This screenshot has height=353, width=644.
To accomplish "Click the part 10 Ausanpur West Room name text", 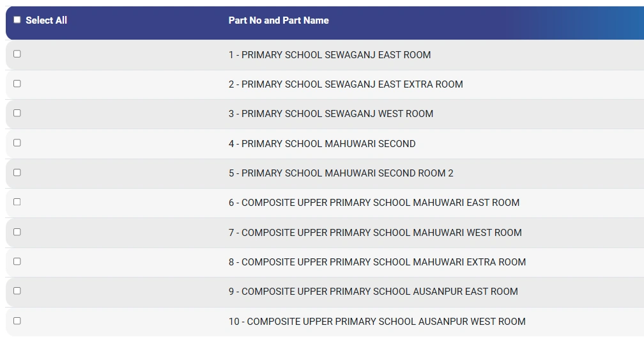I will (377, 322).
